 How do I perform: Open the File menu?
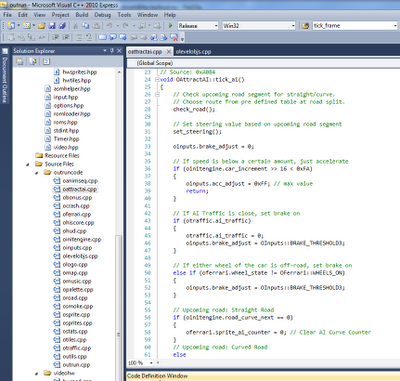7,15
